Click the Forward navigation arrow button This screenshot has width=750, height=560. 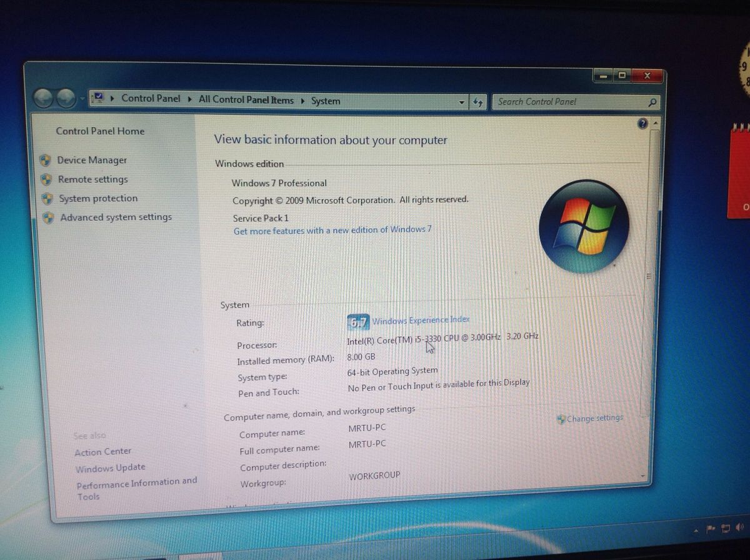pos(66,98)
